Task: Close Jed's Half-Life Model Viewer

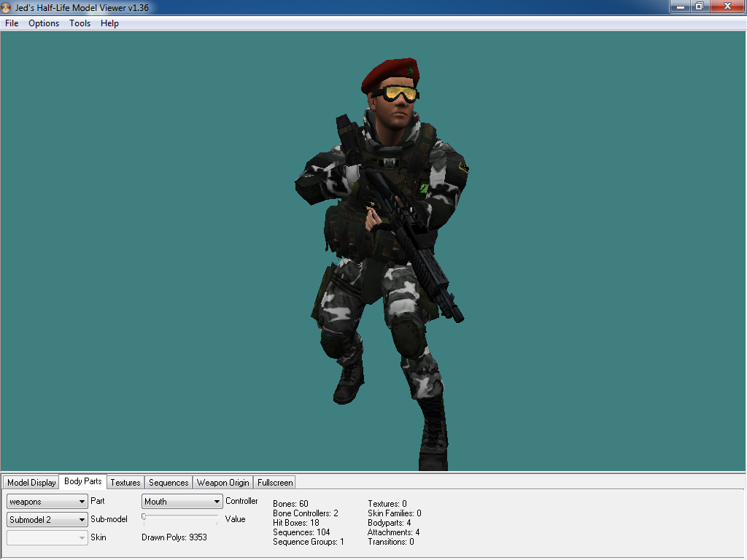Action: coord(727,7)
